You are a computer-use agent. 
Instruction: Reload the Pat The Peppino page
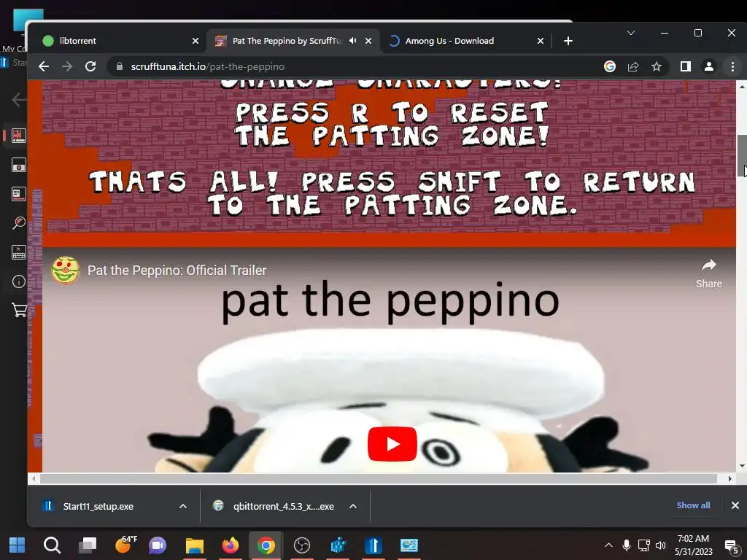tap(90, 66)
